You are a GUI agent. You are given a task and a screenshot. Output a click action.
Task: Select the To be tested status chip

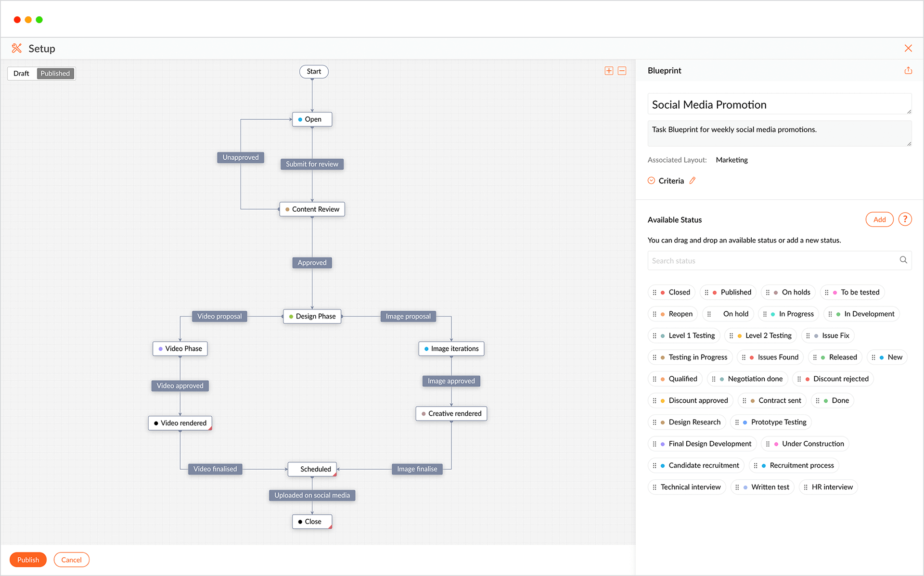pos(852,292)
